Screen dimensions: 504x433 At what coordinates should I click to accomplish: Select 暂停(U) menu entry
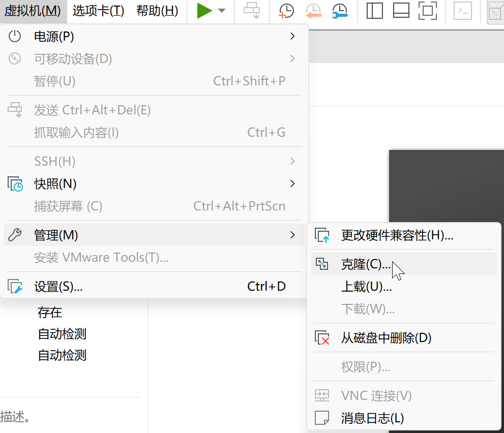point(154,81)
